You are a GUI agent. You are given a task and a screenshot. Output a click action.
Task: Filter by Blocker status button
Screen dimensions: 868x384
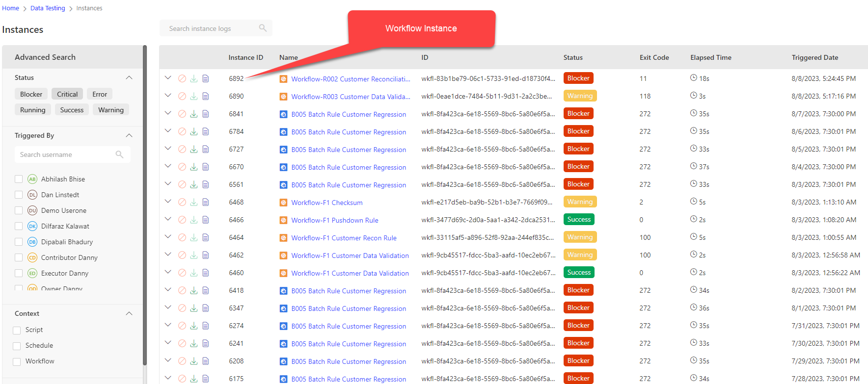point(31,94)
